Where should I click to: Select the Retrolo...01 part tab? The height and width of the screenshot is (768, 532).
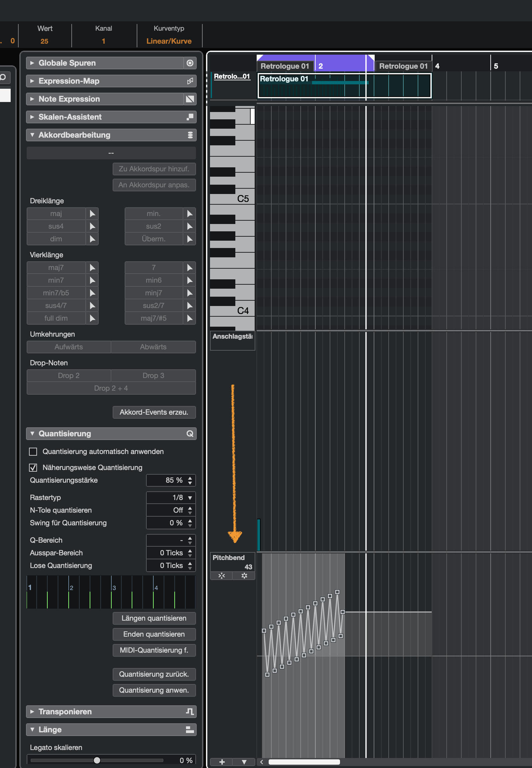pyautogui.click(x=232, y=76)
